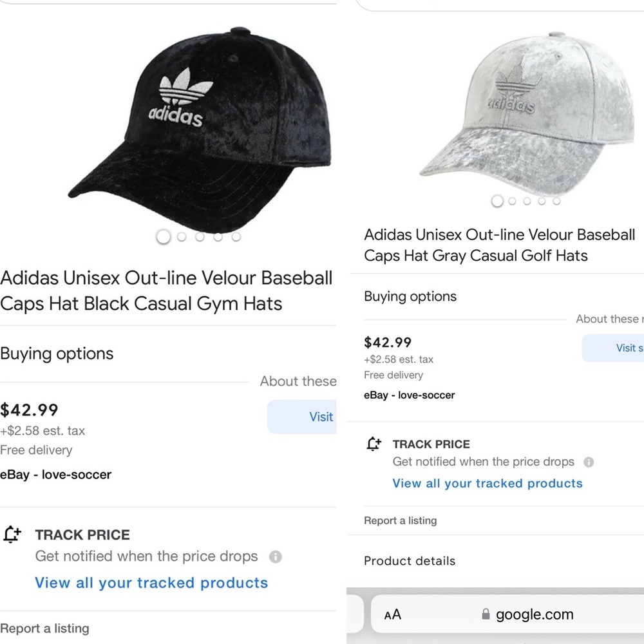Select the middle carousel dot under the black cap image
The image size is (644, 644).
(x=200, y=237)
